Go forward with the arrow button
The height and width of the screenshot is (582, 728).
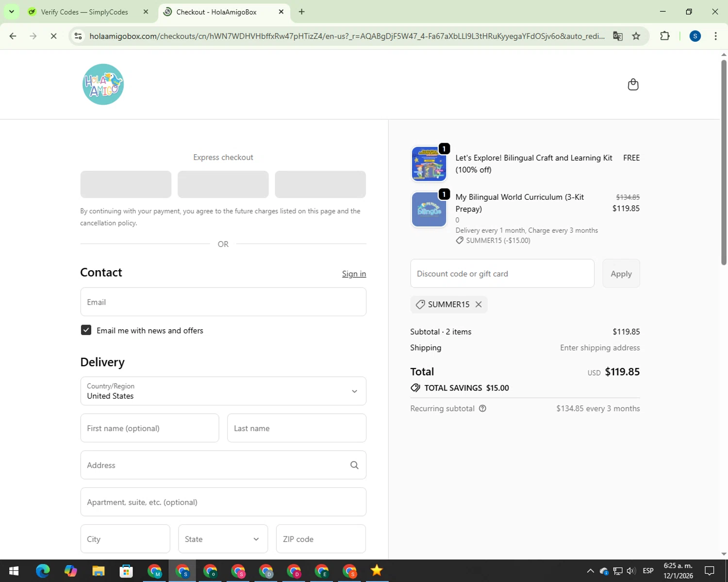[33, 36]
